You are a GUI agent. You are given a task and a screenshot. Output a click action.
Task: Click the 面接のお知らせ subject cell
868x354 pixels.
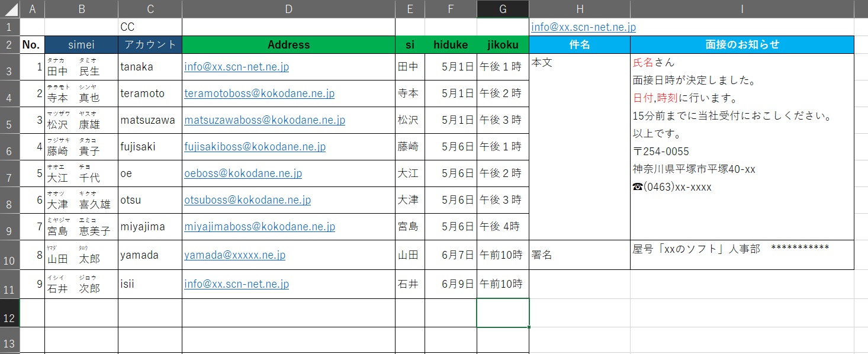(742, 44)
